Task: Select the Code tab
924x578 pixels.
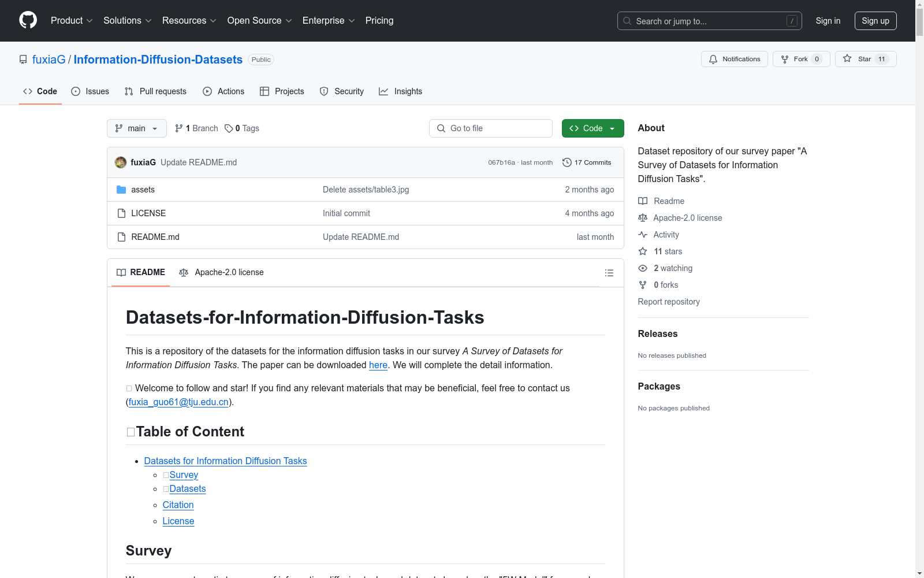Action: pos(40,91)
